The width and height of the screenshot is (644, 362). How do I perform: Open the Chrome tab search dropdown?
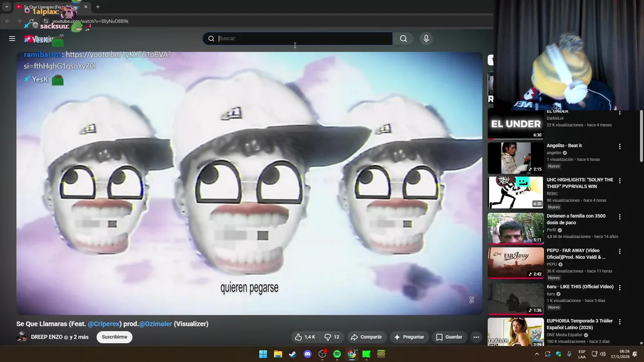7,7
